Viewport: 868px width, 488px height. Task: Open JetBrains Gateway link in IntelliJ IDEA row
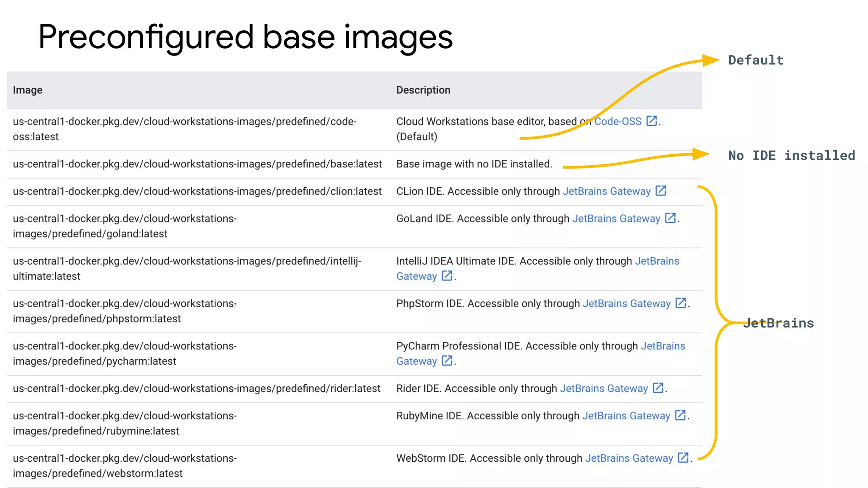click(x=537, y=269)
